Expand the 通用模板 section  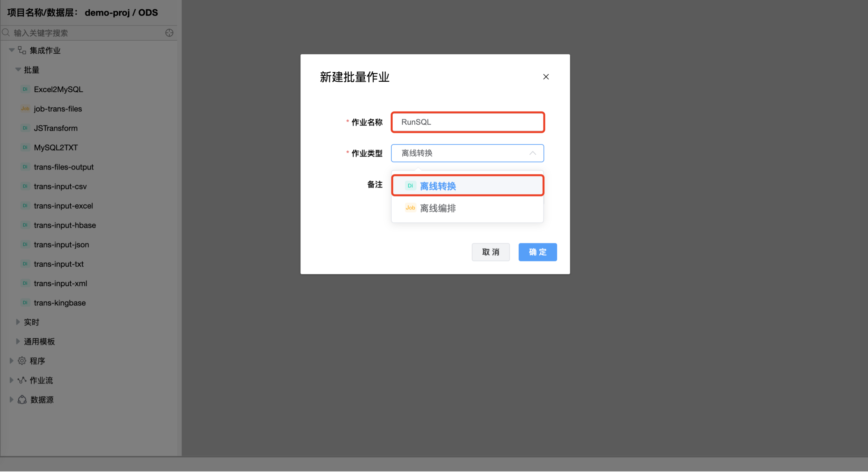(x=18, y=341)
